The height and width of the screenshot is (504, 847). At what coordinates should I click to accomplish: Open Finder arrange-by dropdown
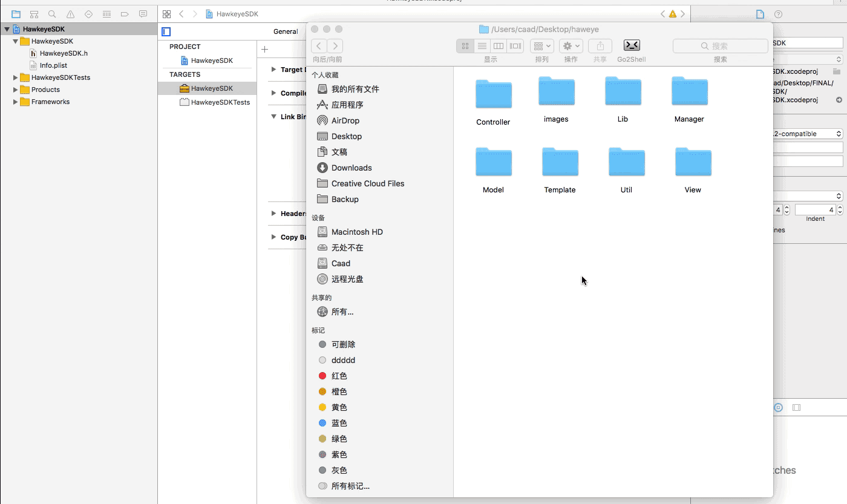[x=542, y=46]
